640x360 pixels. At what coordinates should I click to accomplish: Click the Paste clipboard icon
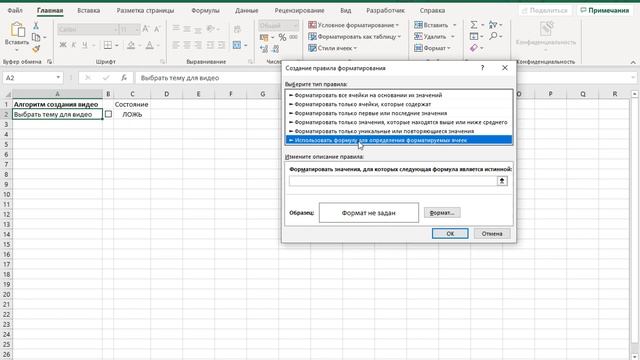[18, 30]
